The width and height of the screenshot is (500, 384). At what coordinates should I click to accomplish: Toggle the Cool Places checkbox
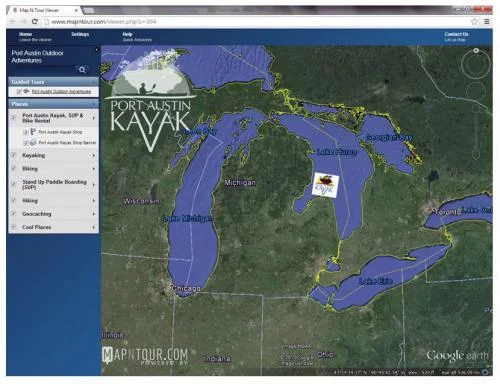click(x=14, y=227)
